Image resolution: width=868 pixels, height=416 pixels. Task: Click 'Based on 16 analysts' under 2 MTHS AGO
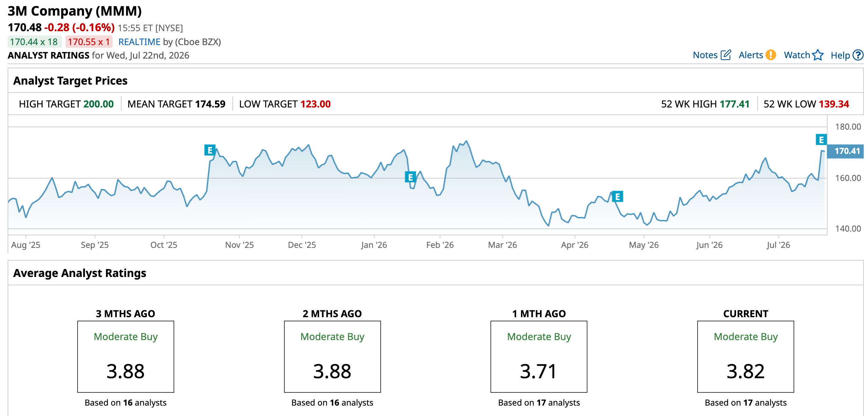333,403
